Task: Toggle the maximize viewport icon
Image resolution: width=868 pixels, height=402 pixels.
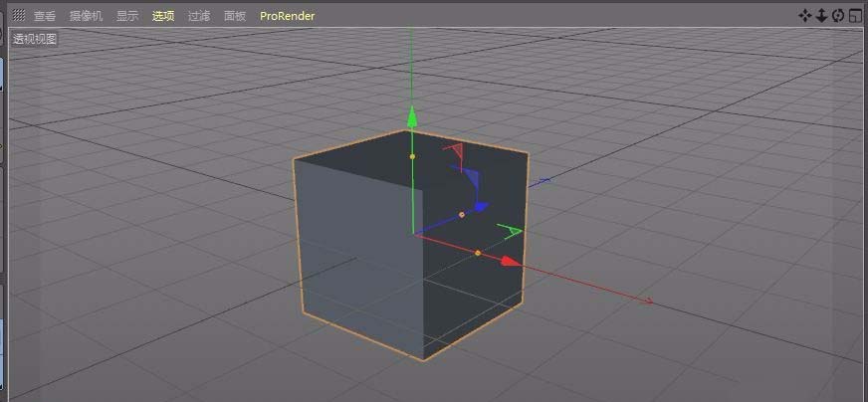Action: [855, 15]
